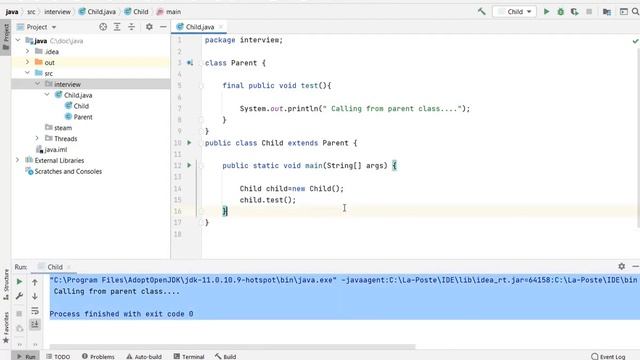The width and height of the screenshot is (640, 360).
Task: Open run configuration wrench in Run panel
Action: coord(19,296)
